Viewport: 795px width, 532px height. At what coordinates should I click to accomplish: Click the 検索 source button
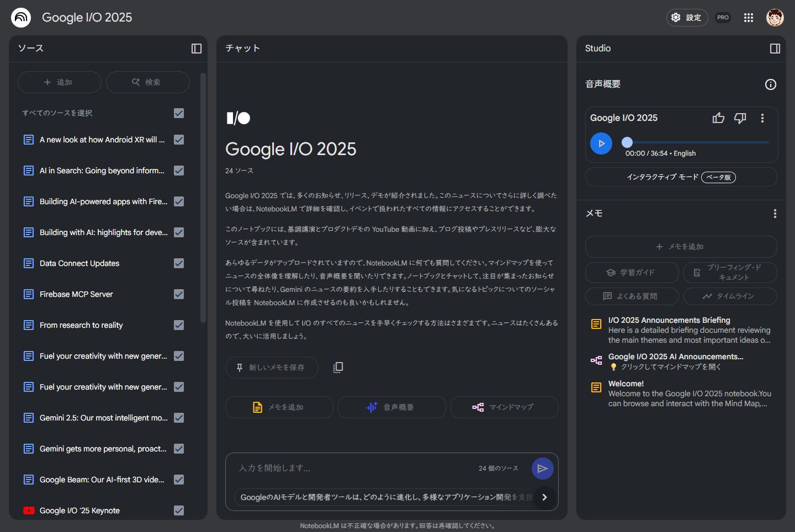[x=148, y=82]
